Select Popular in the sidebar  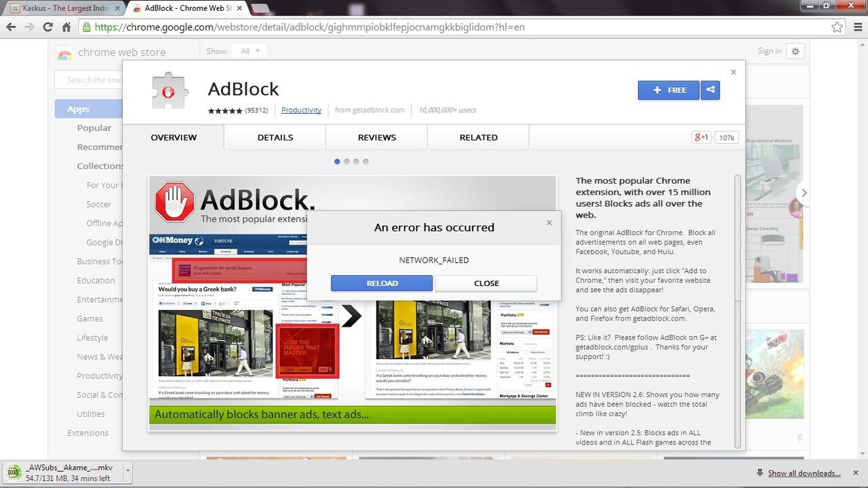click(x=94, y=127)
